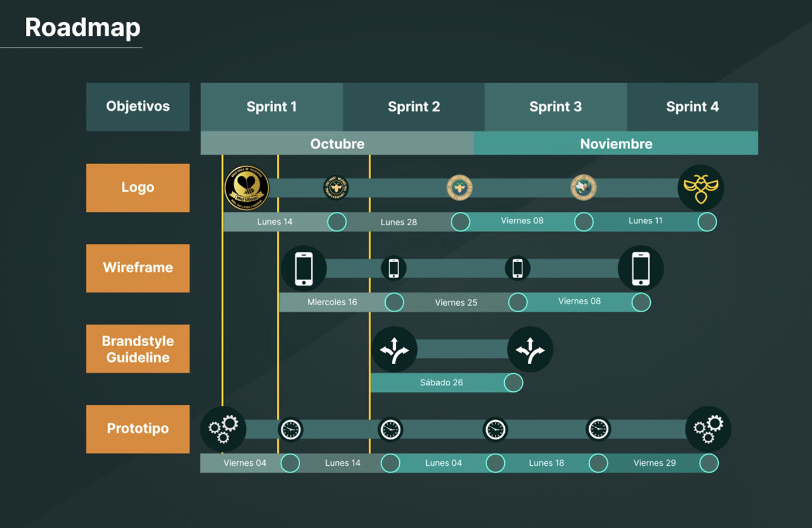The image size is (812, 528).
Task: Select the Objetivos header tab
Action: point(138,106)
